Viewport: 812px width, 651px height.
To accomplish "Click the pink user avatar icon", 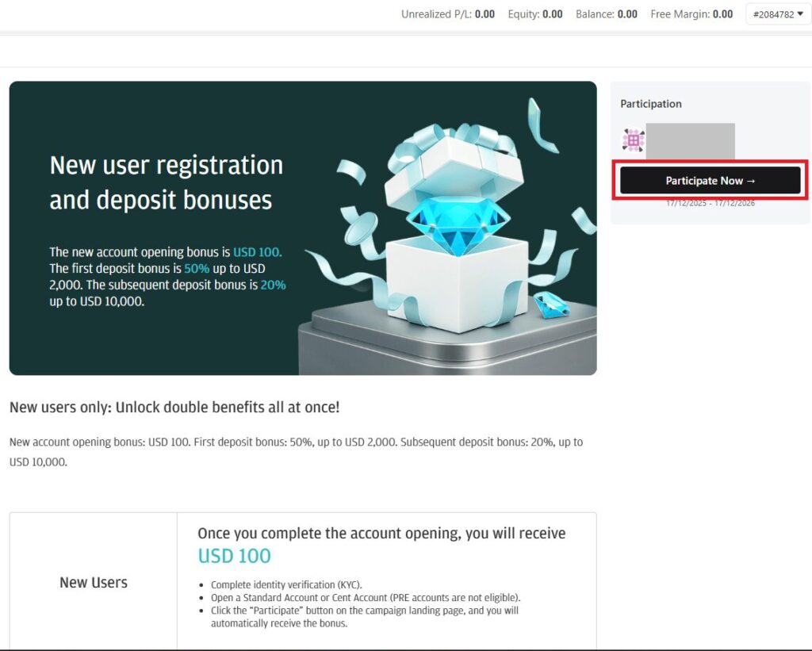I will pyautogui.click(x=633, y=140).
